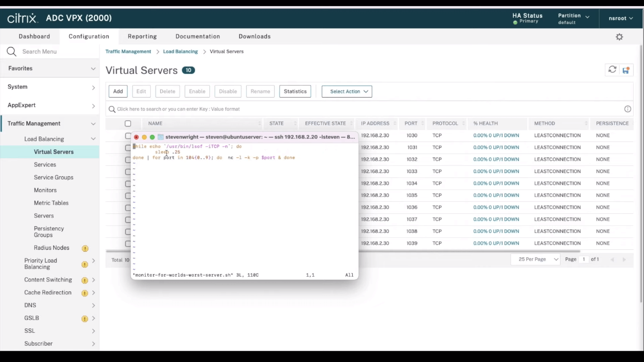Image resolution: width=644 pixels, height=362 pixels.
Task: Click the Citrix logo
Action: pyautogui.click(x=22, y=18)
